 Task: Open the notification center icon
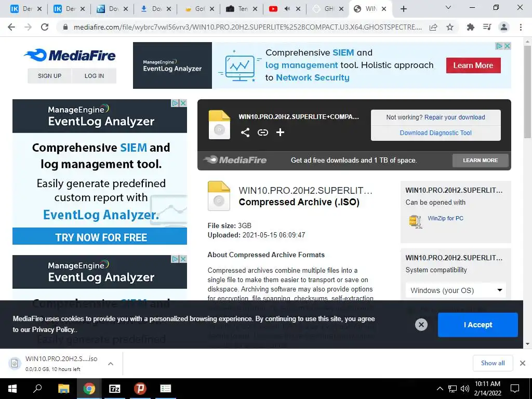coord(515,389)
